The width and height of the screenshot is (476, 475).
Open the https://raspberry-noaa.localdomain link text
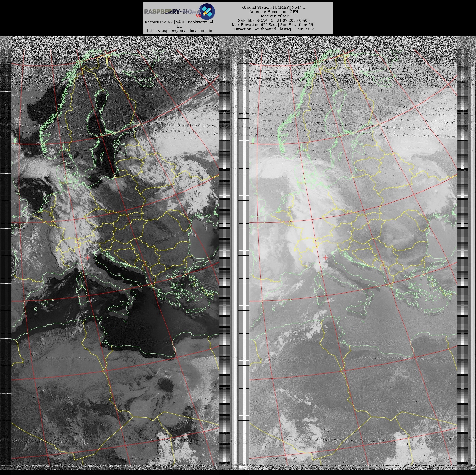[x=179, y=31]
